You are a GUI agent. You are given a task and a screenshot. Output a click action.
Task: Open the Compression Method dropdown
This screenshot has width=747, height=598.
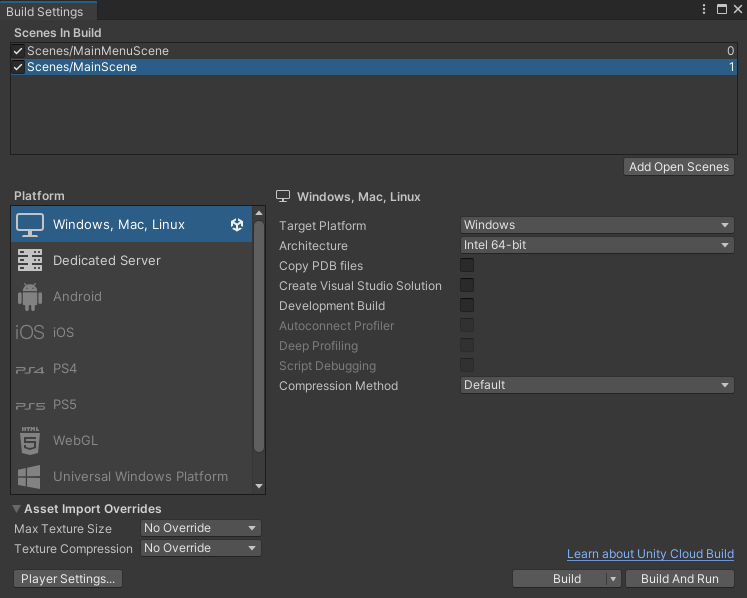point(597,385)
